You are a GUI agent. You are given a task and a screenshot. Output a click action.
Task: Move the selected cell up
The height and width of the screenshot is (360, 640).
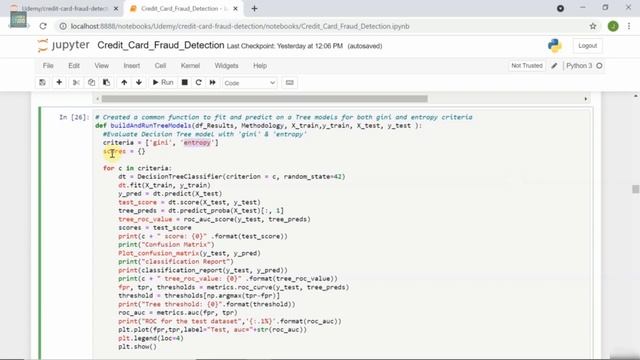click(124, 82)
